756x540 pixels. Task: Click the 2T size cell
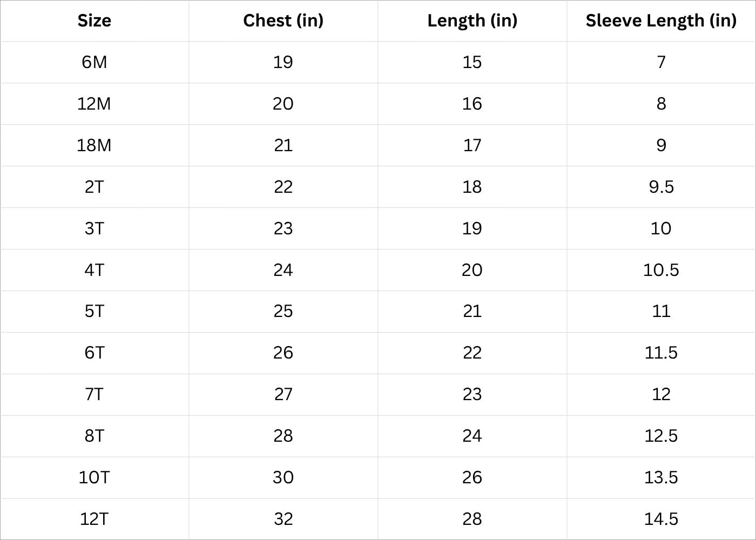pyautogui.click(x=94, y=187)
